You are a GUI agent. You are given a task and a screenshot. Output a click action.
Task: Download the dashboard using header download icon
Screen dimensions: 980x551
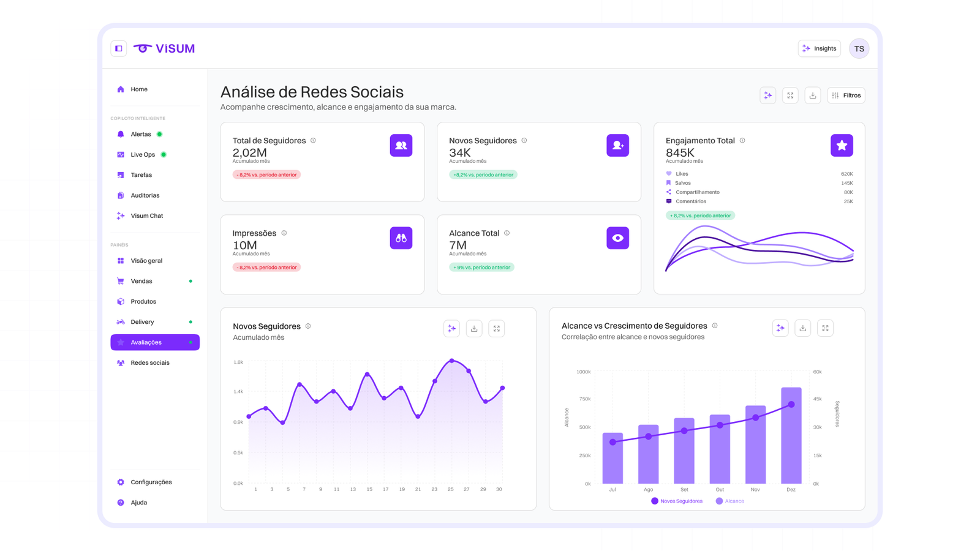(x=813, y=96)
